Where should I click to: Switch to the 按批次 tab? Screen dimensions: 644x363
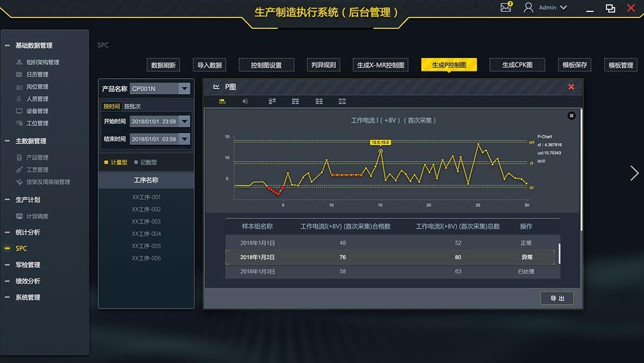pyautogui.click(x=132, y=106)
